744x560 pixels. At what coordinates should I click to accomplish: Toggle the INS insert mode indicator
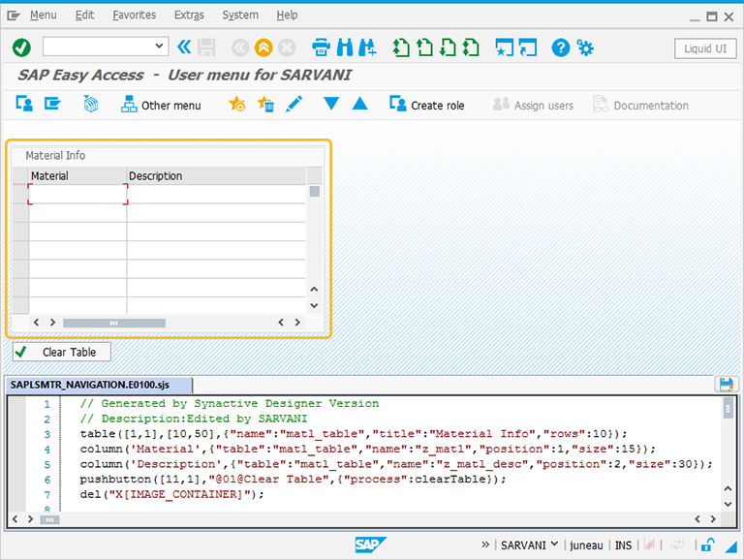coord(623,545)
